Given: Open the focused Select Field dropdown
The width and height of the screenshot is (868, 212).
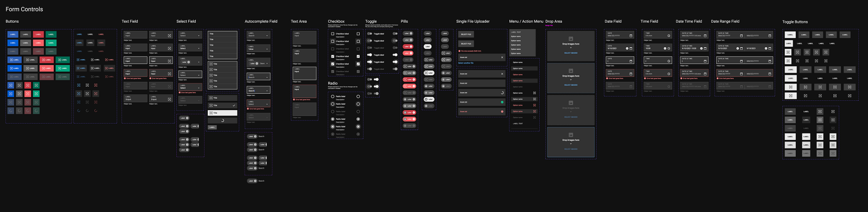Looking at the screenshot, I should (199, 75).
